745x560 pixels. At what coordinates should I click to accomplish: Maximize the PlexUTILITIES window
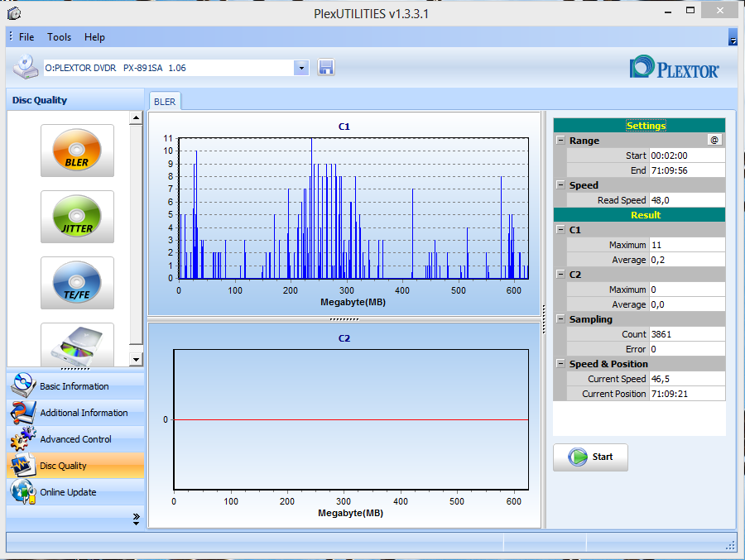(x=690, y=11)
